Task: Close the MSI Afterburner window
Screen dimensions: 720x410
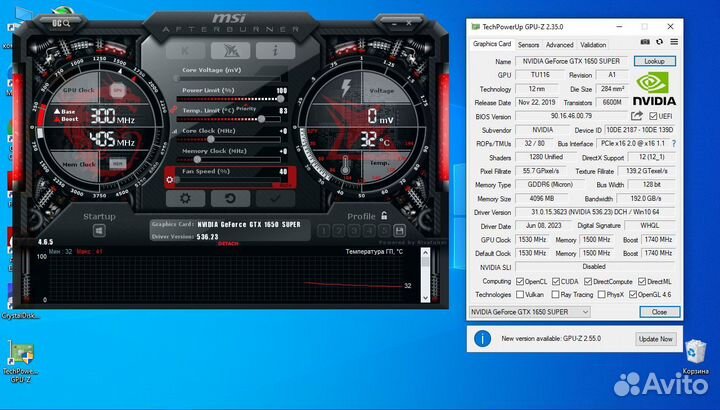Action: (409, 22)
